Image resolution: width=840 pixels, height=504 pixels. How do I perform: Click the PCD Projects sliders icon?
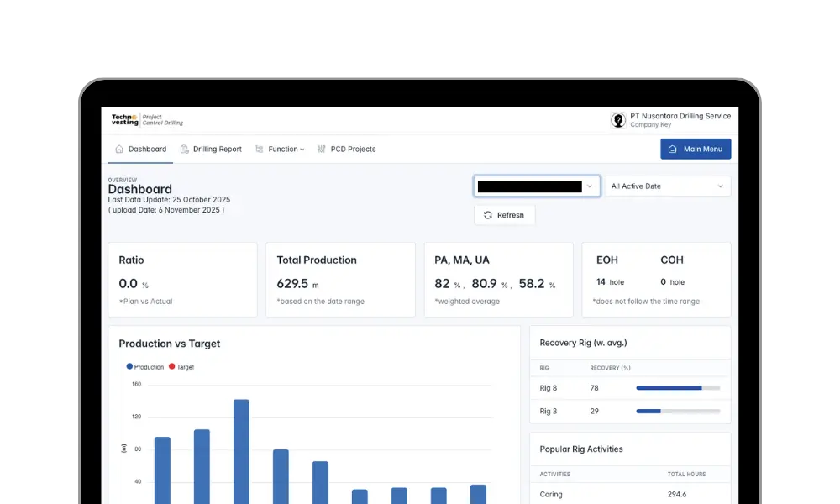tap(322, 150)
